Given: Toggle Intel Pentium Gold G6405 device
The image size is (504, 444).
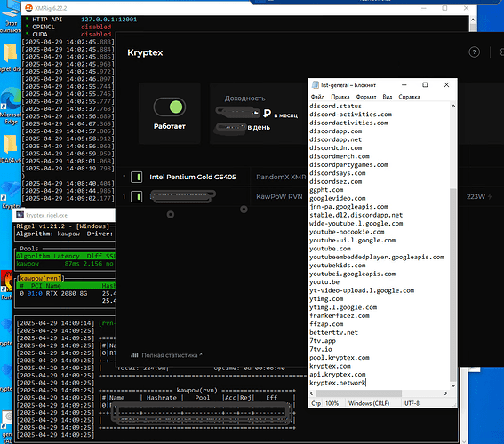Looking at the screenshot, I should tap(137, 177).
